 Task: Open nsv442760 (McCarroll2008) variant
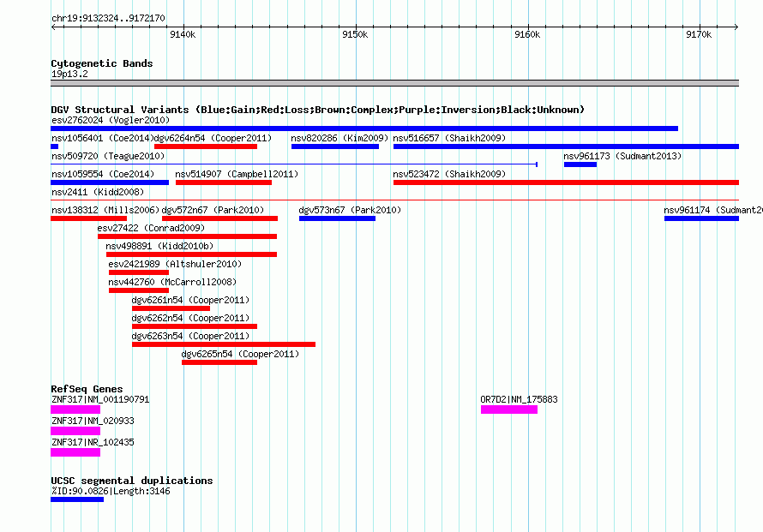pyautogui.click(x=172, y=282)
